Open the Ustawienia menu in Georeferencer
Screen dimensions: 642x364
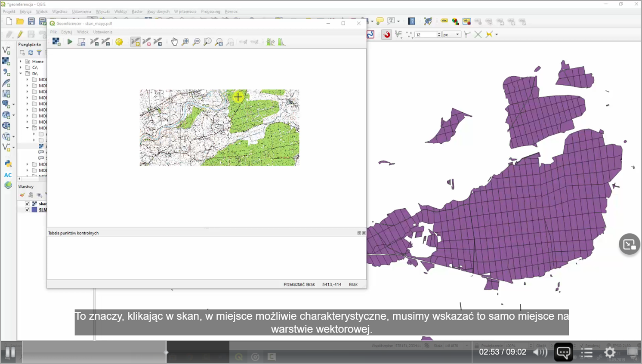coord(102,32)
